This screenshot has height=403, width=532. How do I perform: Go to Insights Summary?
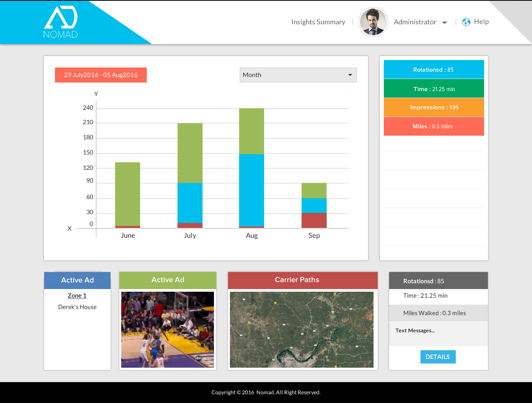coord(318,22)
